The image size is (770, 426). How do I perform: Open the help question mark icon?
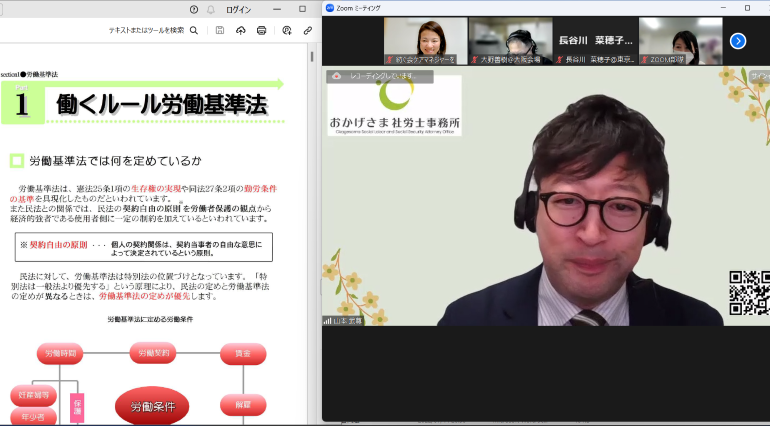(x=194, y=9)
